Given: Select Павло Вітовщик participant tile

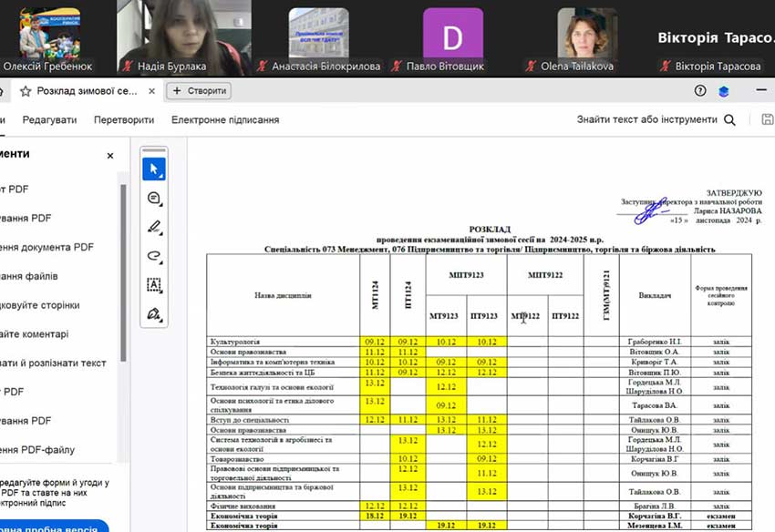Looking at the screenshot, I should [x=452, y=35].
